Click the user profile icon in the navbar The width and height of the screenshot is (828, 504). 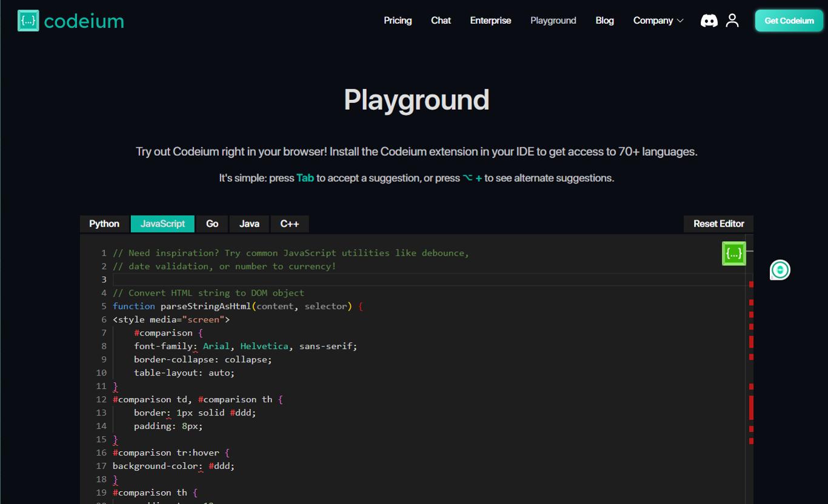click(732, 20)
